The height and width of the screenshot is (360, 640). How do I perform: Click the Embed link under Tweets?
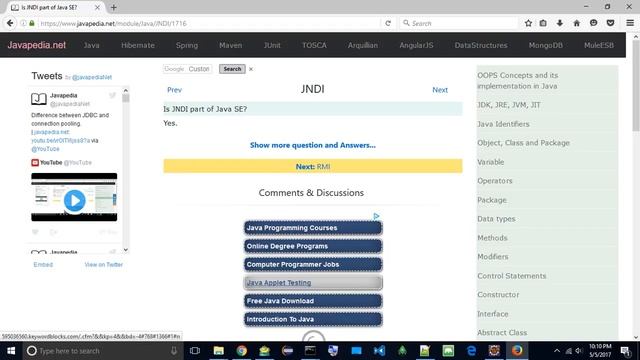(43, 264)
